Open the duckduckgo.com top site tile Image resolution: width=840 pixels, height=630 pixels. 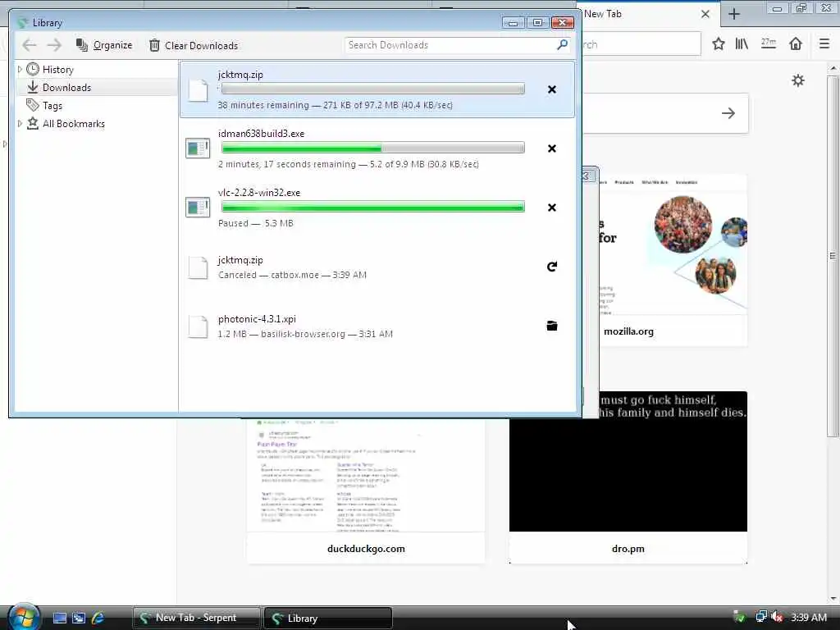pyautogui.click(x=366, y=491)
